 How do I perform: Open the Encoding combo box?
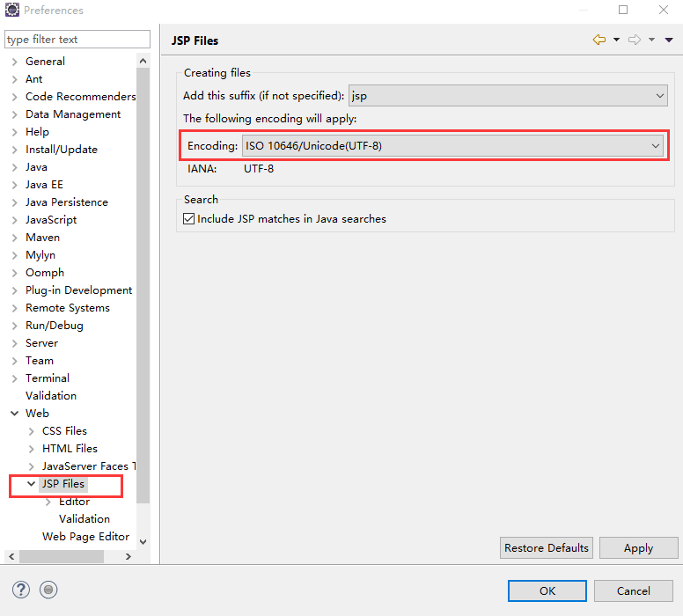click(x=452, y=145)
